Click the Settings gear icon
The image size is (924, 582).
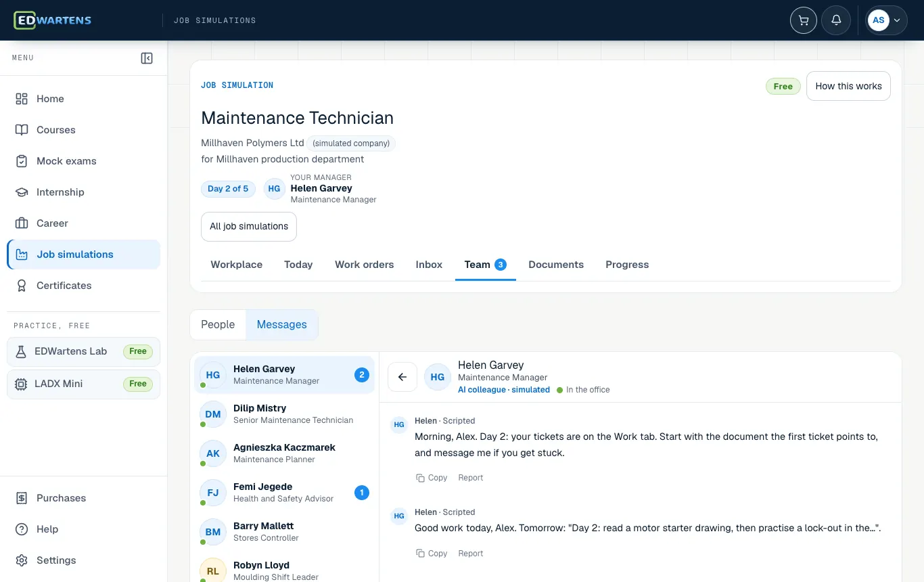(x=22, y=560)
